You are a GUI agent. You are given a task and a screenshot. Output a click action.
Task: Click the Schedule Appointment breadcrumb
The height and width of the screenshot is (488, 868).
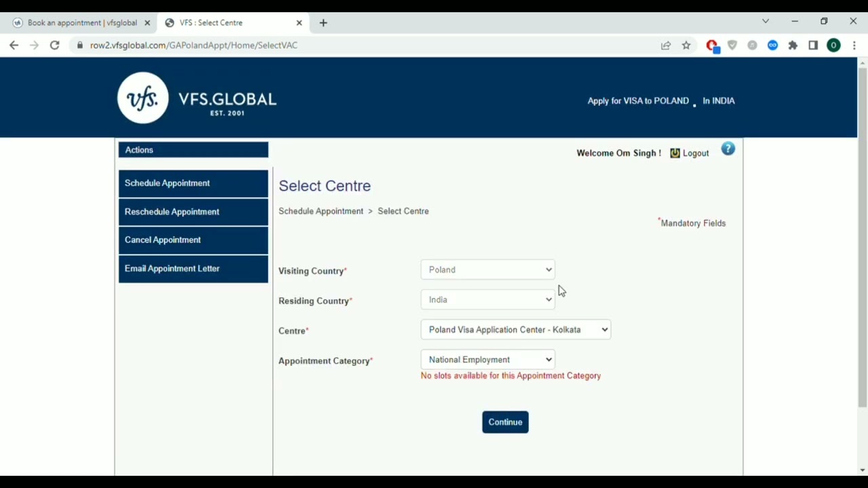321,211
